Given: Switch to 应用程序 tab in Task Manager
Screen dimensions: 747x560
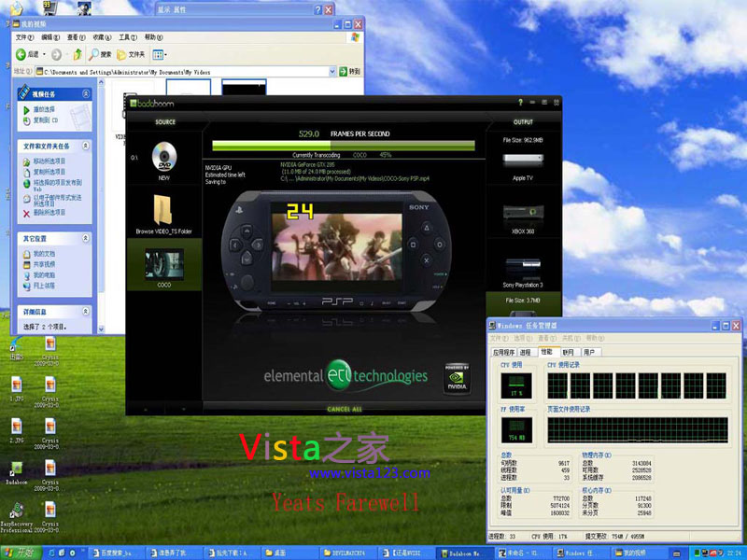Looking at the screenshot, I should 503,353.
